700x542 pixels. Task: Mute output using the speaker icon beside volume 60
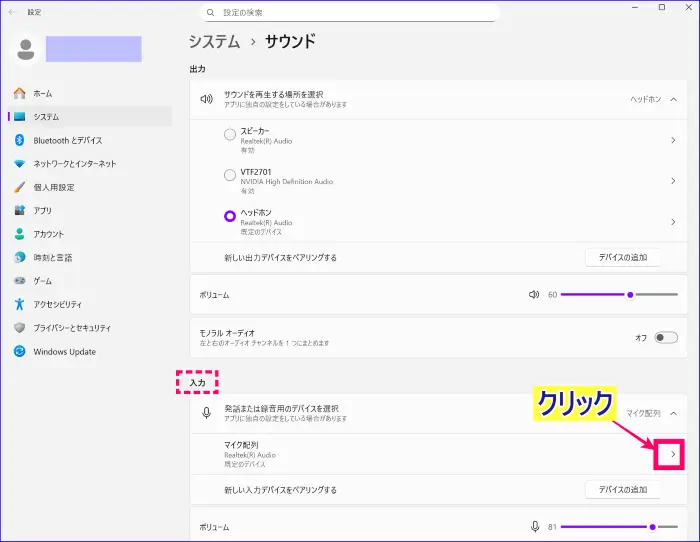pos(534,295)
